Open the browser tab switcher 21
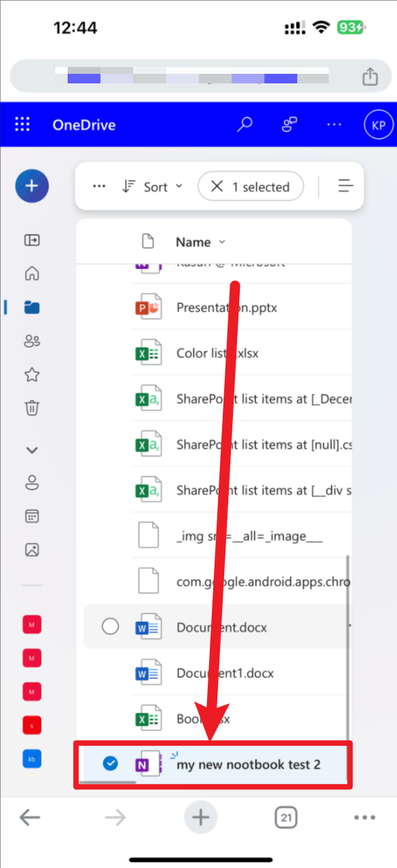Viewport: 397px width, 868px height. click(x=286, y=817)
